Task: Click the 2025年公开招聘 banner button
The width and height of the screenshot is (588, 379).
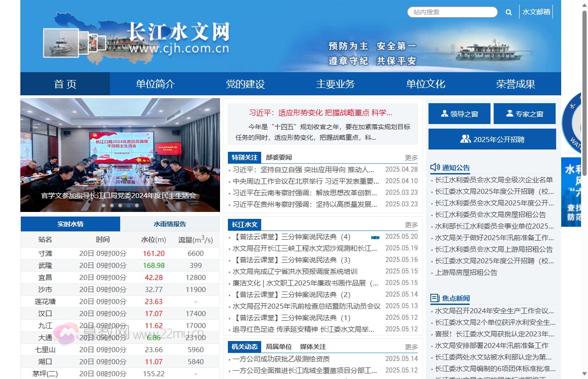Action: (492, 138)
